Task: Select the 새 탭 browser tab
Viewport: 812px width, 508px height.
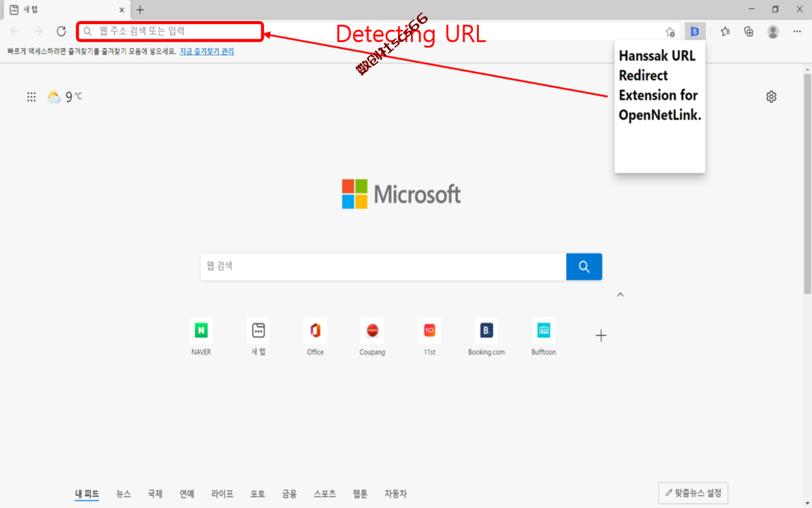Action: pyautogui.click(x=67, y=10)
